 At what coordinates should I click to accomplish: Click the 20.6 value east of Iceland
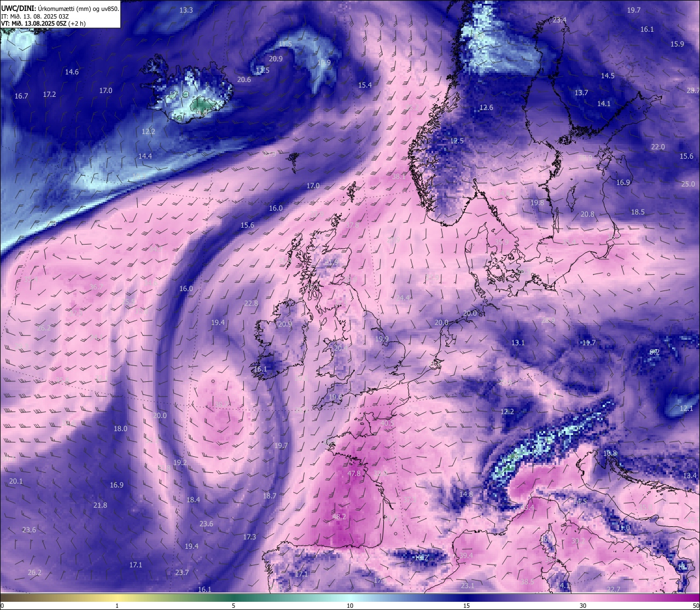244,80
